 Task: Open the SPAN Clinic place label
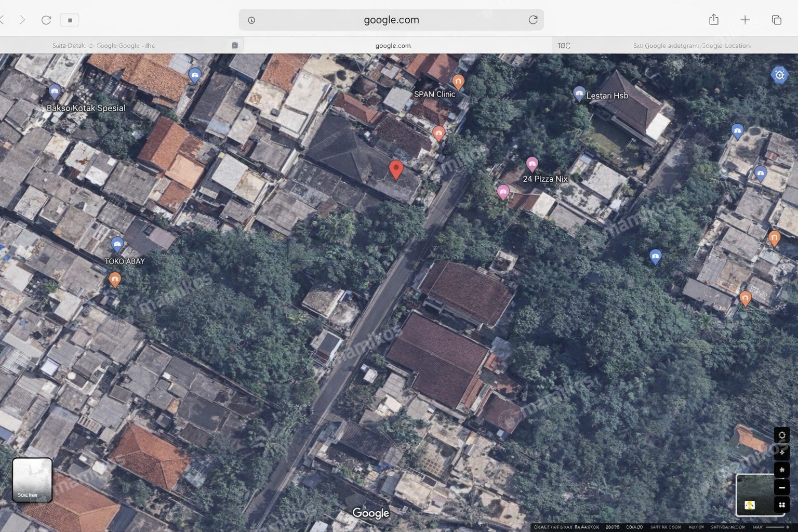click(x=434, y=94)
